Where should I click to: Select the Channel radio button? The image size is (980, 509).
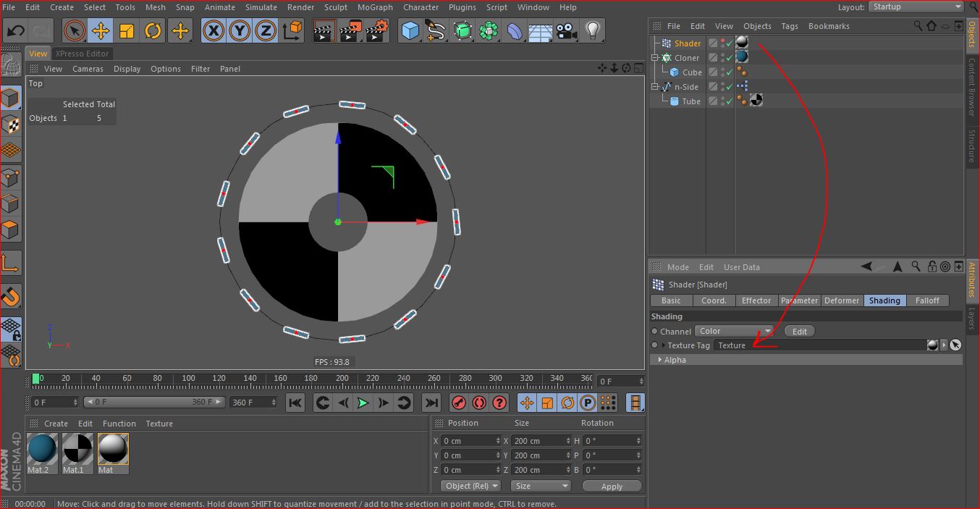click(x=655, y=332)
